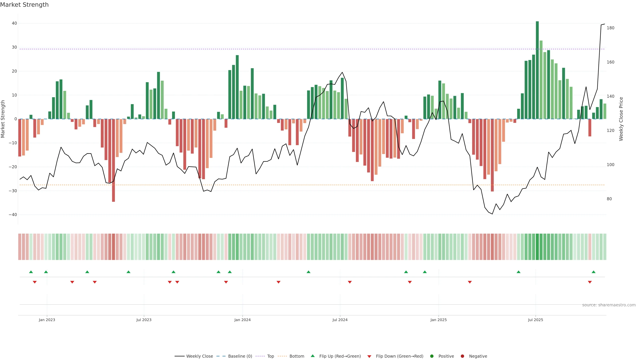This screenshot has width=644, height=362.
Task: Click Flip Up green triangle legend icon
Action: pos(312,356)
